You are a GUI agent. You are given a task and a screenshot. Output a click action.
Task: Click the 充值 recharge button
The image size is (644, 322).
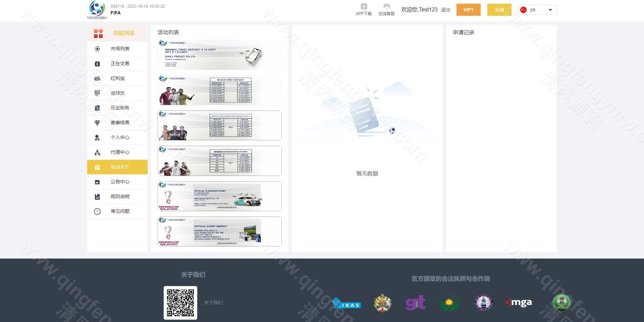(x=499, y=10)
